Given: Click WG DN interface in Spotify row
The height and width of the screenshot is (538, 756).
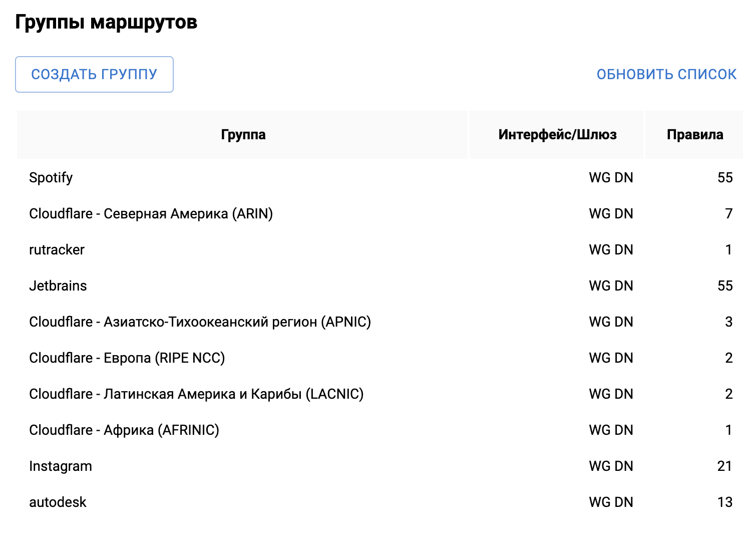Looking at the screenshot, I should coord(611,178).
